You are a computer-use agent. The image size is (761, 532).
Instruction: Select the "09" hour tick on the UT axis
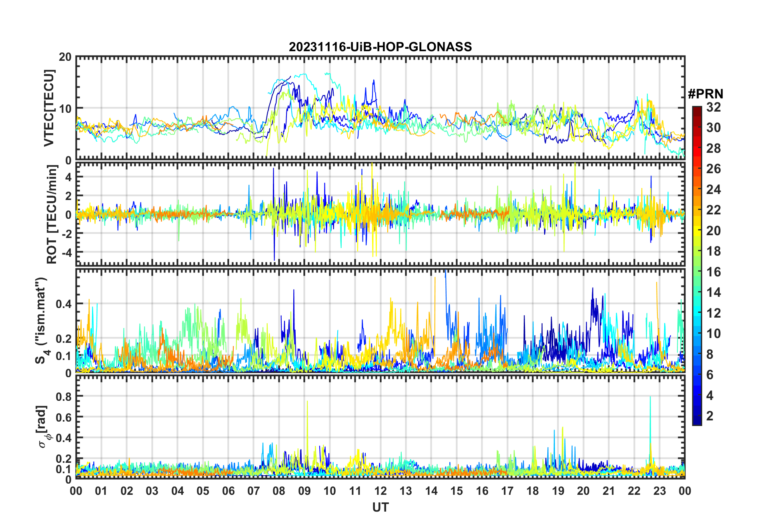(304, 491)
